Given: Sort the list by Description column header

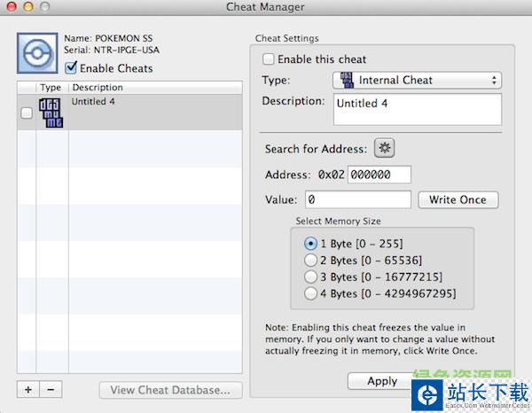Looking at the screenshot, I should click(154, 88).
